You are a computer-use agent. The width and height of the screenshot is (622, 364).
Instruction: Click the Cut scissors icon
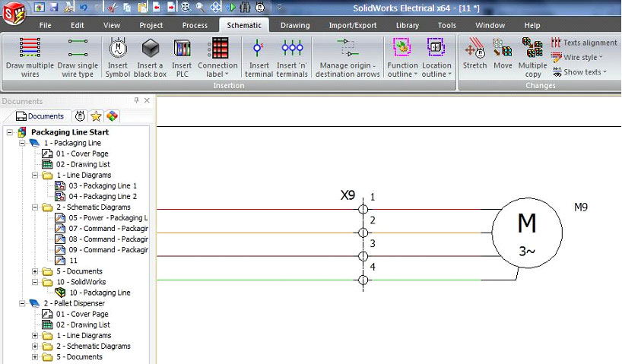[113, 7]
